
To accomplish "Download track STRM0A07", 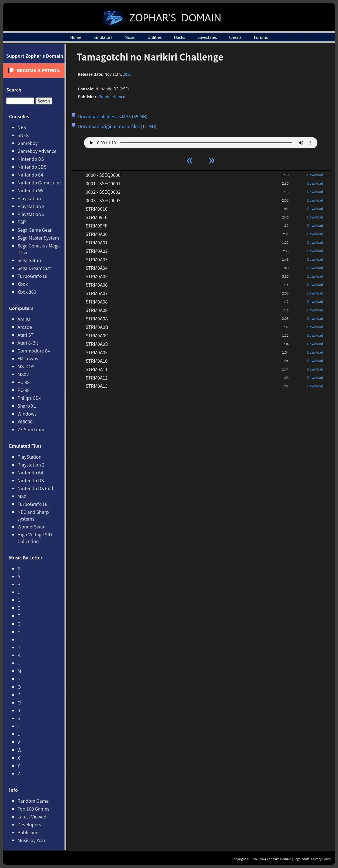I will coord(315,293).
